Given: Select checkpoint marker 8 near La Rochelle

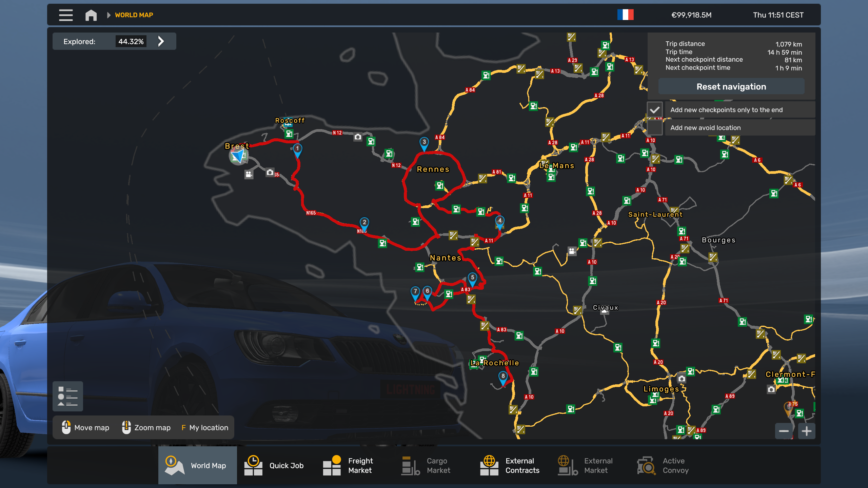Looking at the screenshot, I should [503, 377].
